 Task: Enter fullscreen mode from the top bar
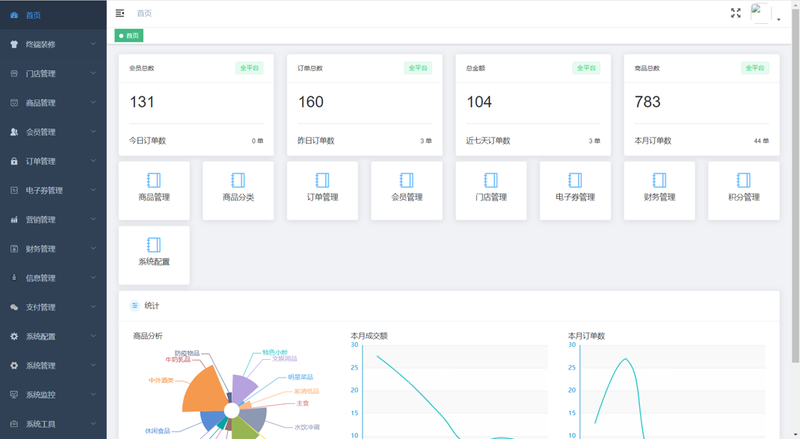click(x=736, y=13)
